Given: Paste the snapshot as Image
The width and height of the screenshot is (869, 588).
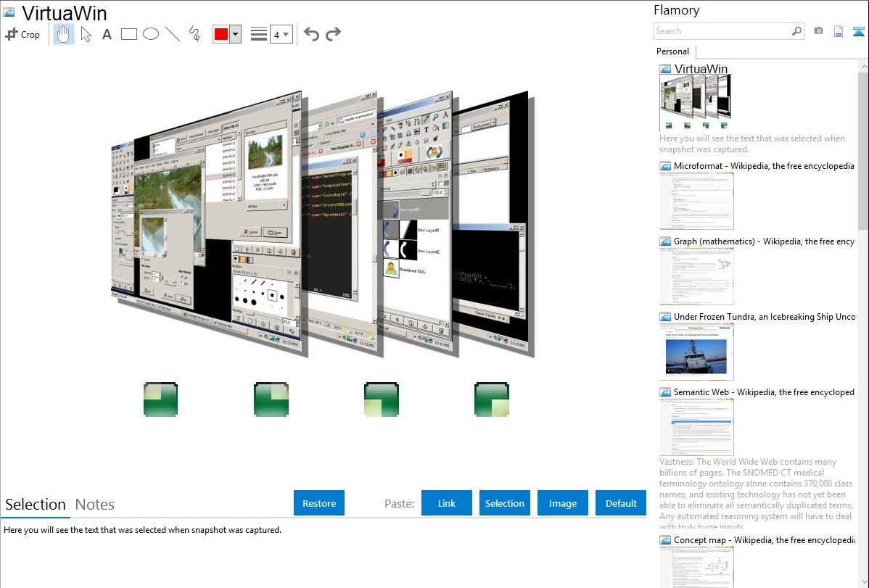Looking at the screenshot, I should tap(563, 503).
